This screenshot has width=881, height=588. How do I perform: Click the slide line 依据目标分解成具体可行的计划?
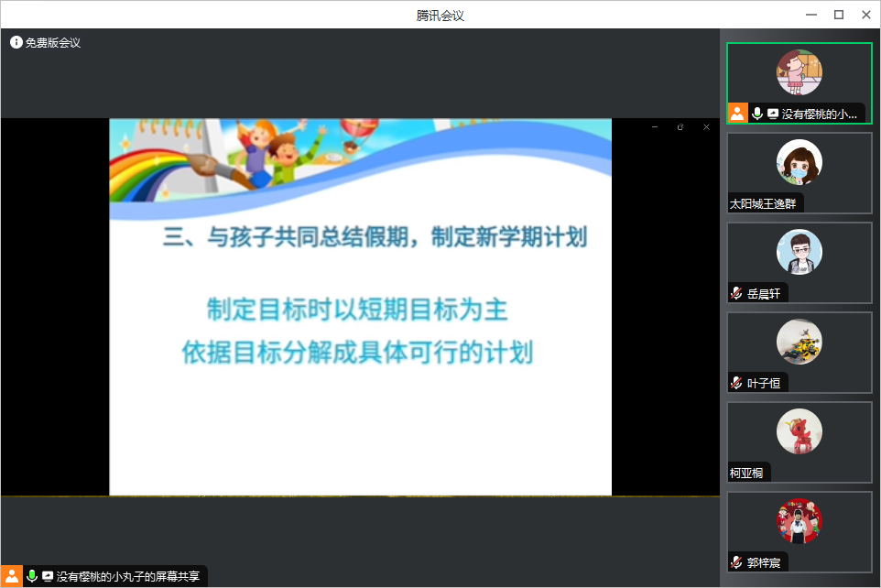point(357,353)
